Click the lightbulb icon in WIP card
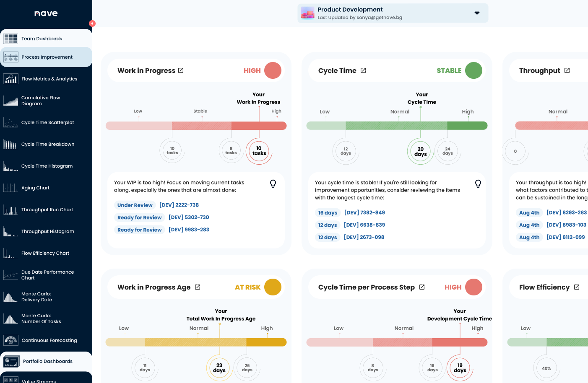This screenshot has height=383, width=588. point(273,184)
